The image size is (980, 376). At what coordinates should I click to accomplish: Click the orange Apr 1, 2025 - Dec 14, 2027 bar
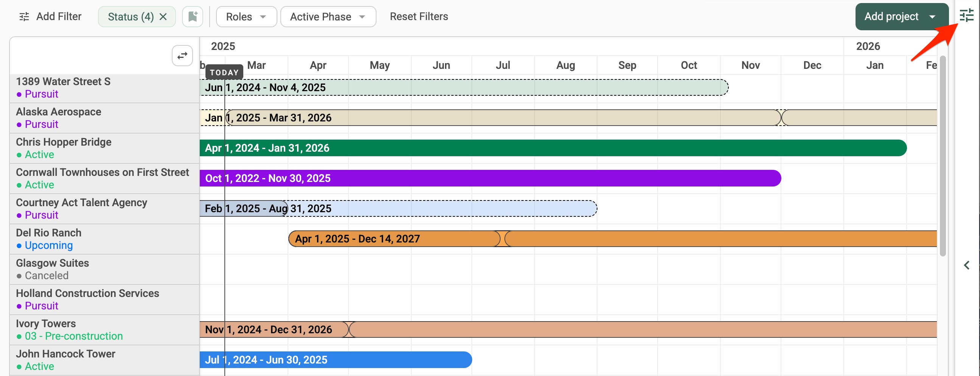[x=613, y=239]
